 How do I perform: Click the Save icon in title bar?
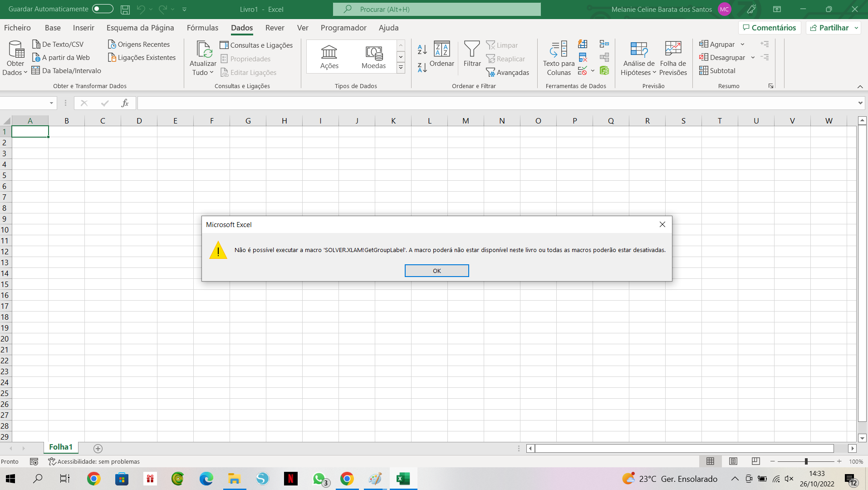point(125,9)
